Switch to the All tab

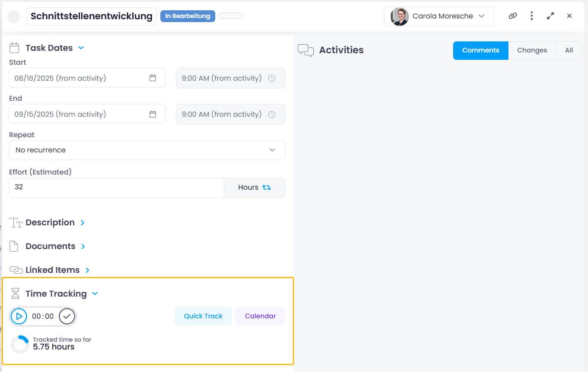point(569,50)
